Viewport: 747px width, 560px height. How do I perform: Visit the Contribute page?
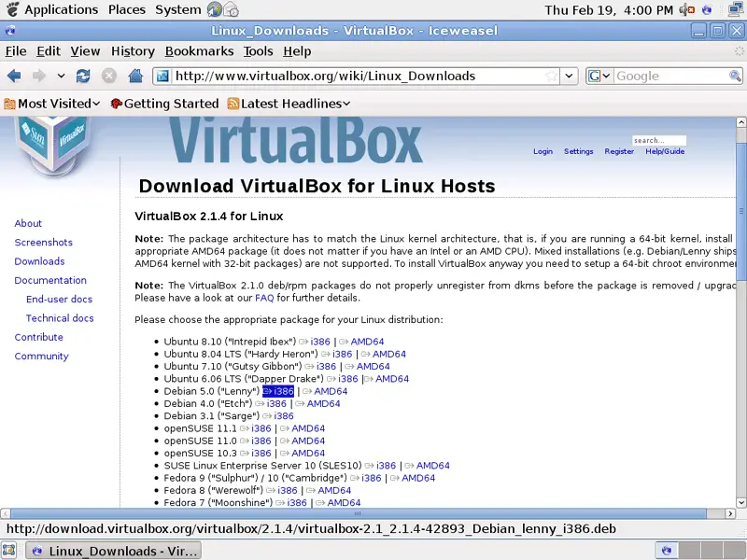click(38, 337)
